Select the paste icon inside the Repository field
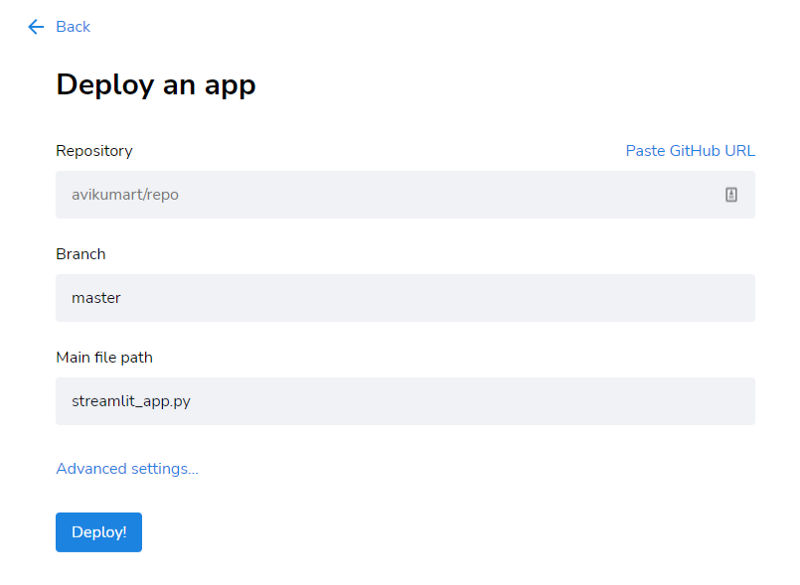Screen dimensions: 800x585 pos(732,194)
